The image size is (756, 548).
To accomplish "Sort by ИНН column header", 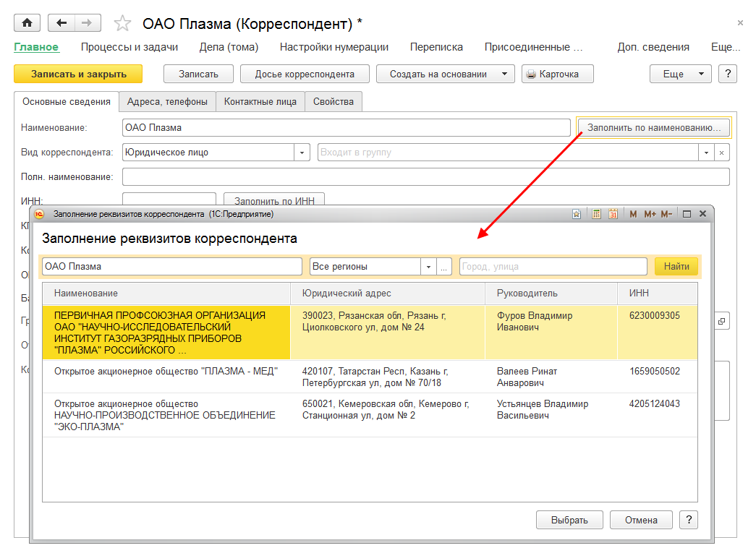I will pyautogui.click(x=657, y=293).
